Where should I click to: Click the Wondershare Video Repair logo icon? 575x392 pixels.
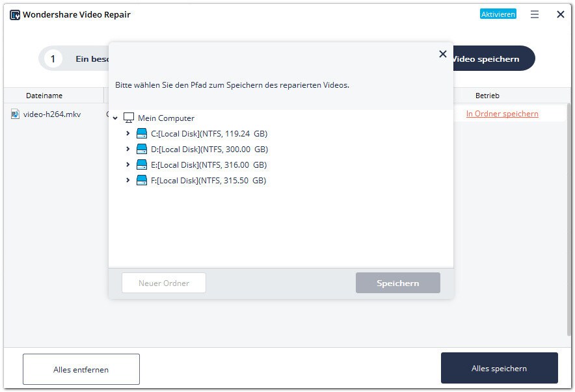[x=15, y=14]
